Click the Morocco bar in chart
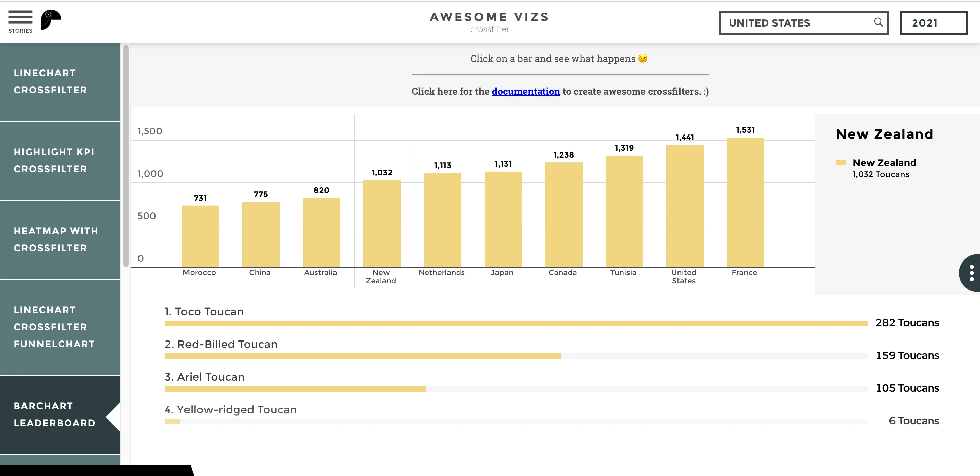Screen dimensions: 980x476 [x=200, y=236]
